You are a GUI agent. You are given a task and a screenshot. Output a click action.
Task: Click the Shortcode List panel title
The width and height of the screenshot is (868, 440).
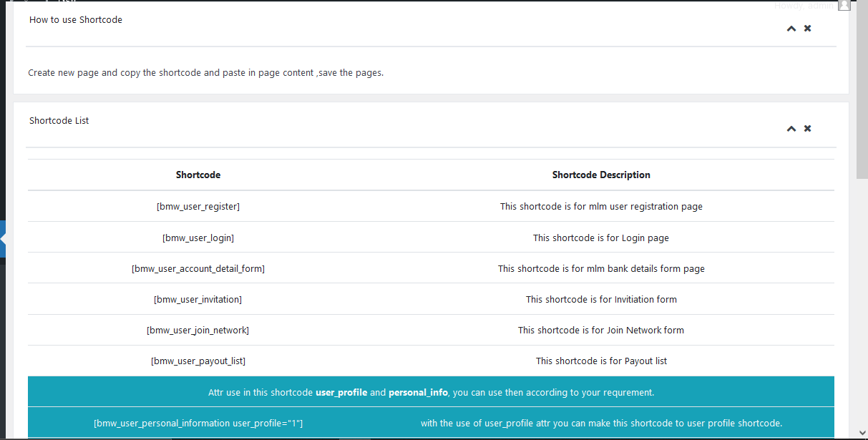tap(59, 121)
